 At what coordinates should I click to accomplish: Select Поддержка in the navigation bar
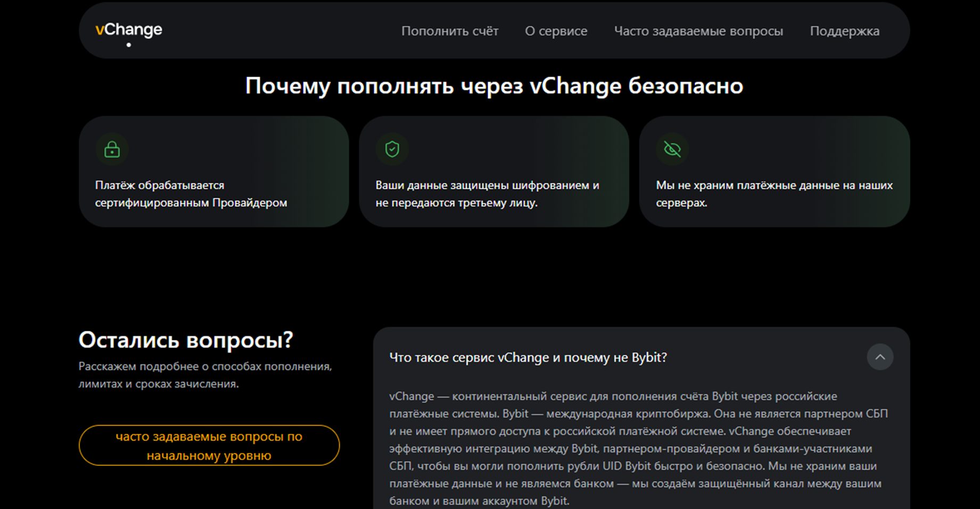845,31
